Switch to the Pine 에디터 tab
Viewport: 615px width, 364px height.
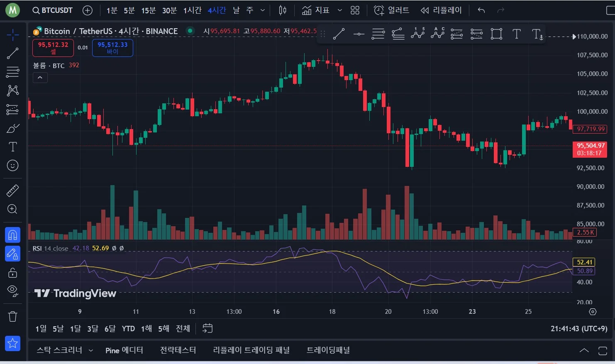[x=124, y=350]
